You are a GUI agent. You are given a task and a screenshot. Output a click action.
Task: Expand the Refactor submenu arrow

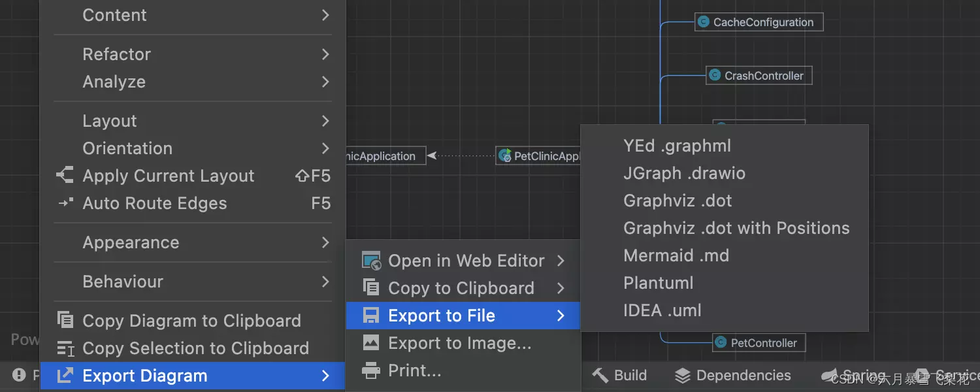pos(325,54)
